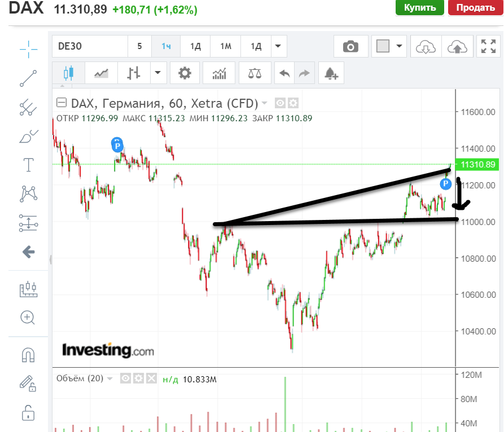The image size is (504, 432).
Task: Select the trend line drawing tool
Action: tap(28, 78)
